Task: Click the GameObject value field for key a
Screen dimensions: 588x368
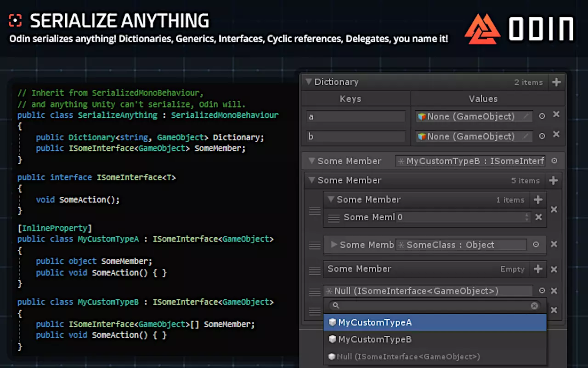Action: coord(474,116)
